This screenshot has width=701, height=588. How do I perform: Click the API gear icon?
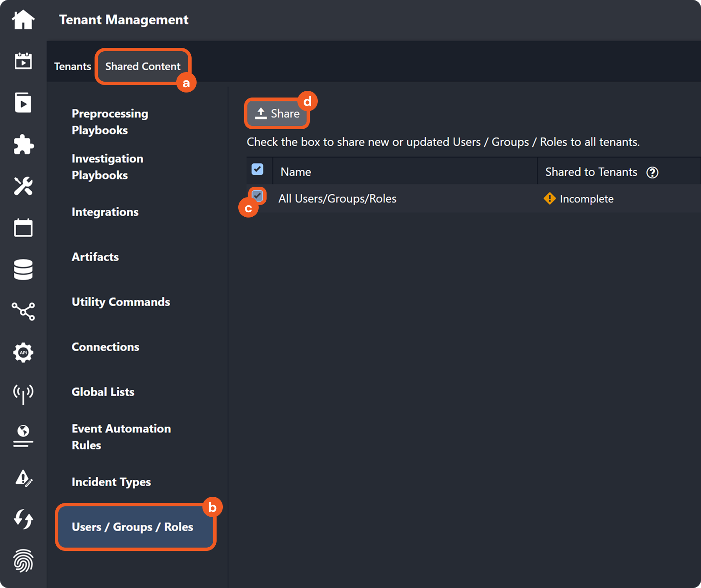23,353
